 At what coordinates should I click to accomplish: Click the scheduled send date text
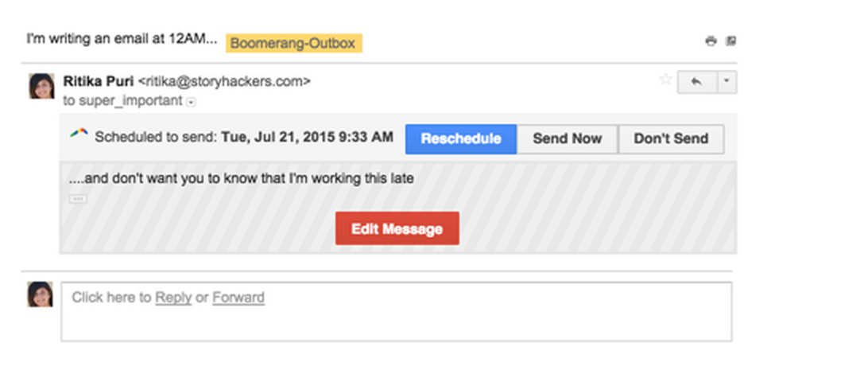click(x=308, y=137)
